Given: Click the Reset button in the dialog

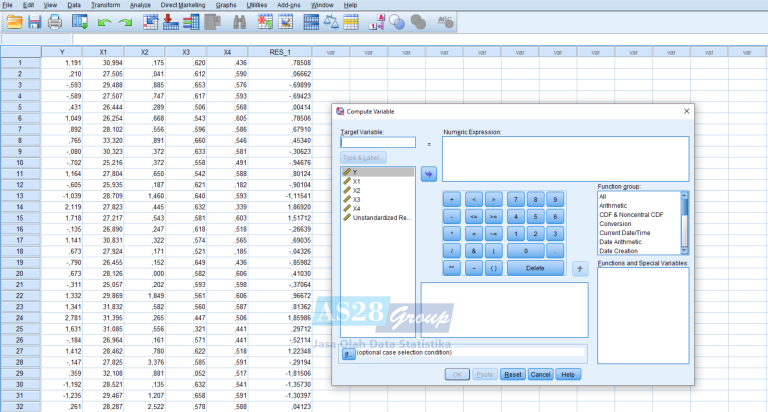Looking at the screenshot, I should tap(512, 374).
